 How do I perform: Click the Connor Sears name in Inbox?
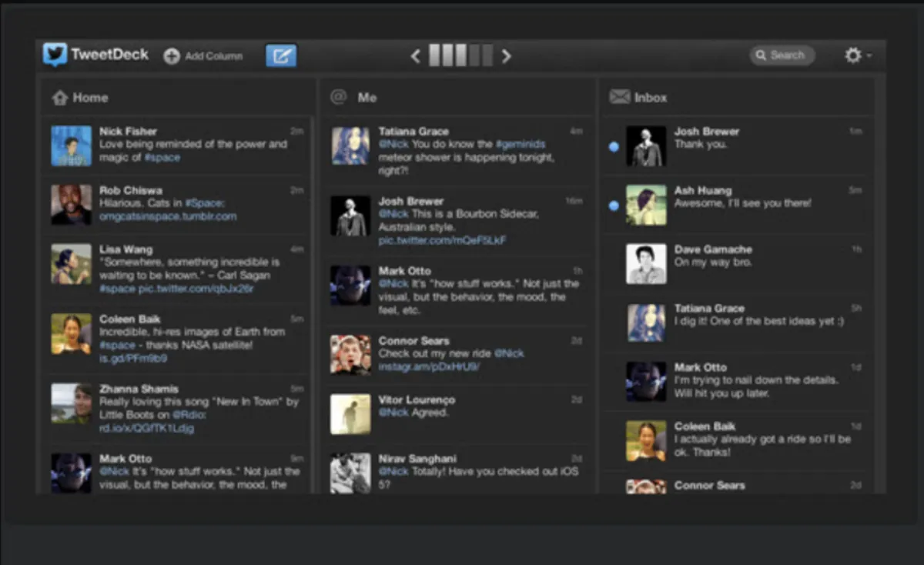709,486
